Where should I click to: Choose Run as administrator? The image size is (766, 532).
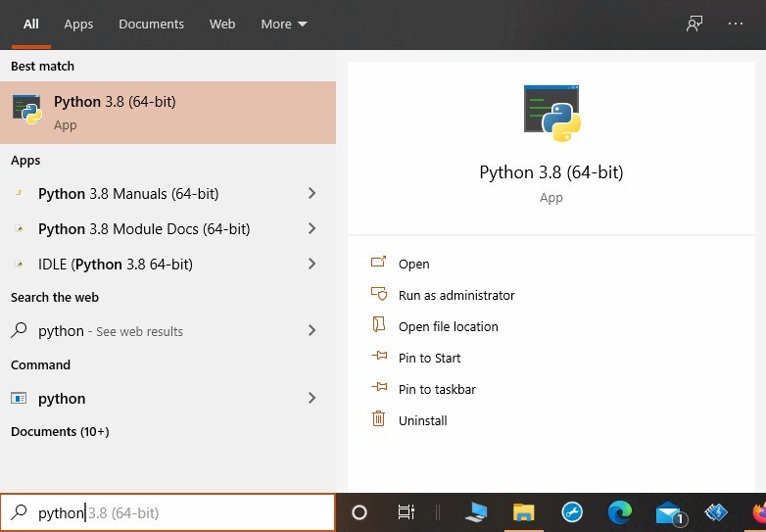tap(456, 295)
